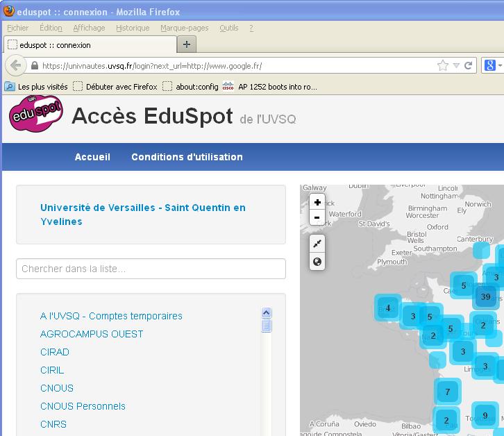Image resolution: width=504 pixels, height=436 pixels.
Task: Click the Google search engine icon
Action: click(x=489, y=65)
